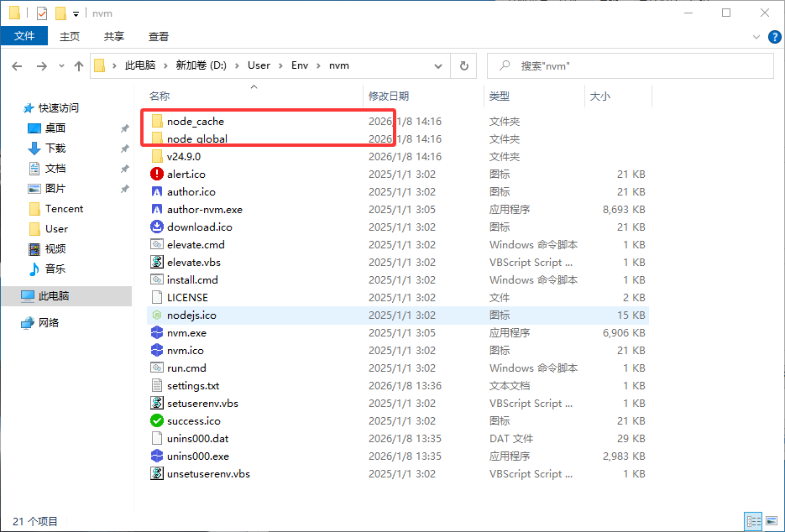The height and width of the screenshot is (532, 785).
Task: Open the recent locations dropdown arrow
Action: (61, 65)
